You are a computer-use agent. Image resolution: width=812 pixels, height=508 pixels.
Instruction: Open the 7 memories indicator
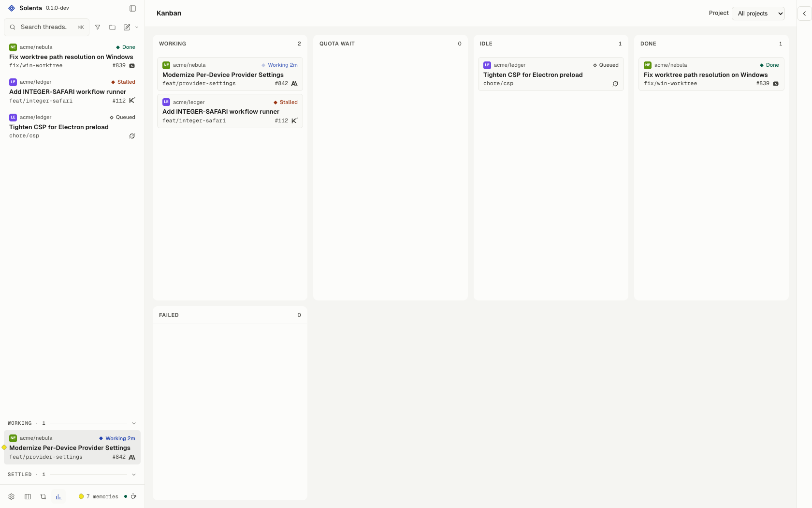tap(99, 496)
